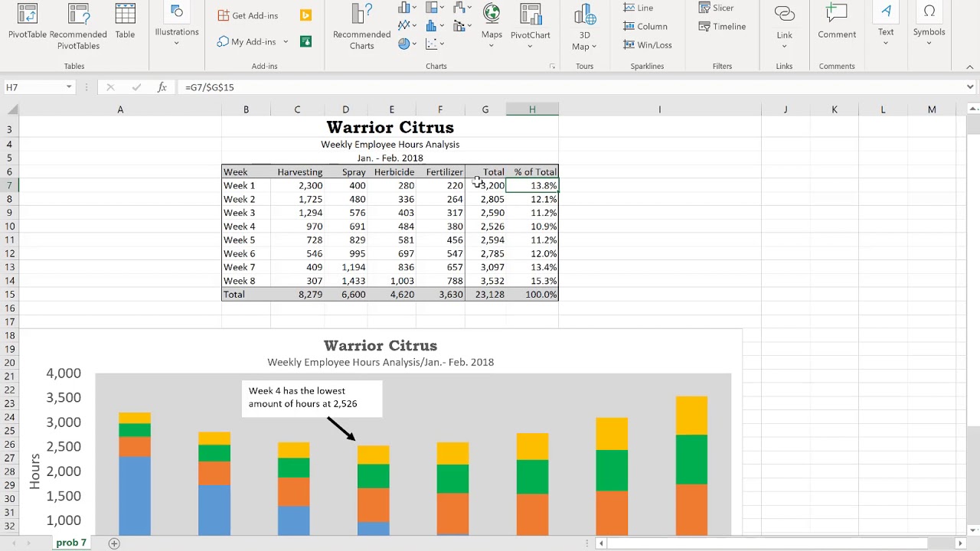Open the Illustrations menu
Screen dimensions: 980x551
pos(177,24)
